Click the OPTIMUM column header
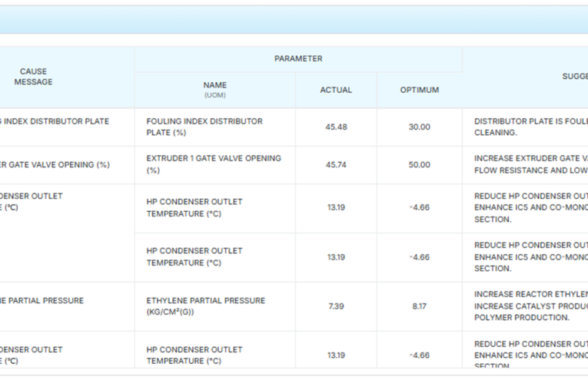588x380 pixels. click(419, 90)
